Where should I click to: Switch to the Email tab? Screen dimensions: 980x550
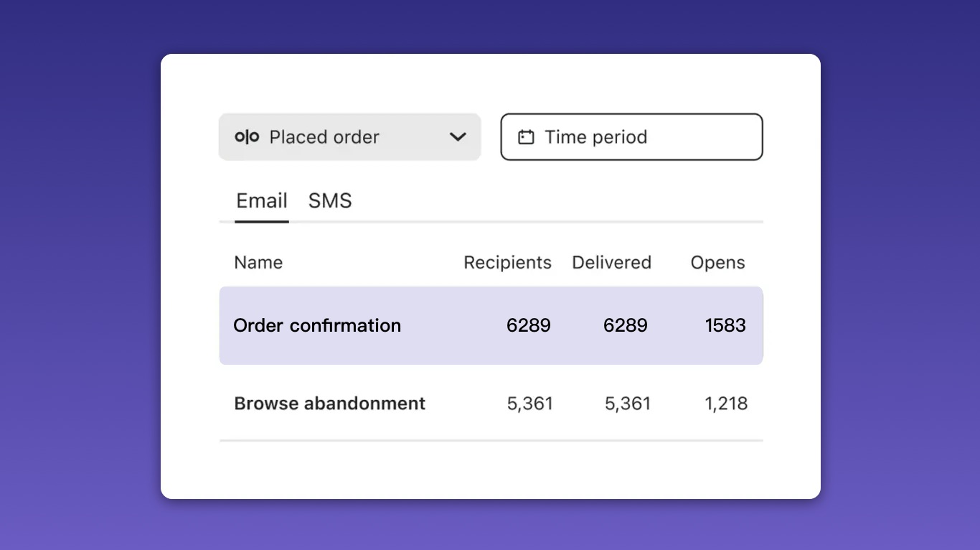click(x=262, y=201)
